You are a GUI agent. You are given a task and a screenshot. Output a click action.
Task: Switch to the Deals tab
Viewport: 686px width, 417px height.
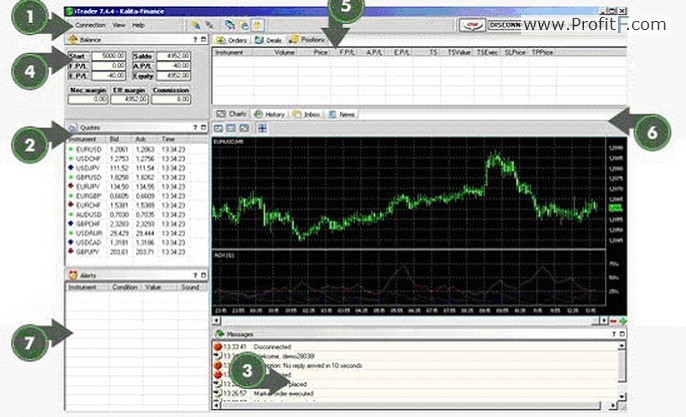tap(268, 40)
